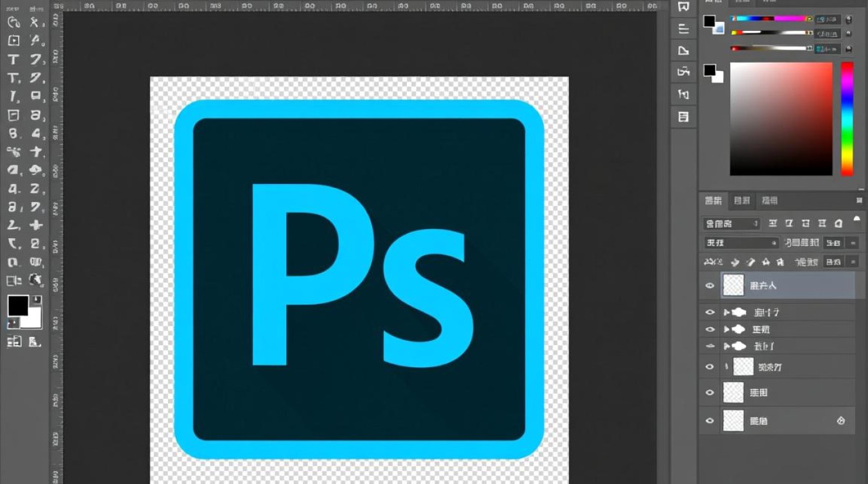This screenshot has width=868, height=484.
Task: Hide the selected top layer via eye icon
Action: pos(710,285)
